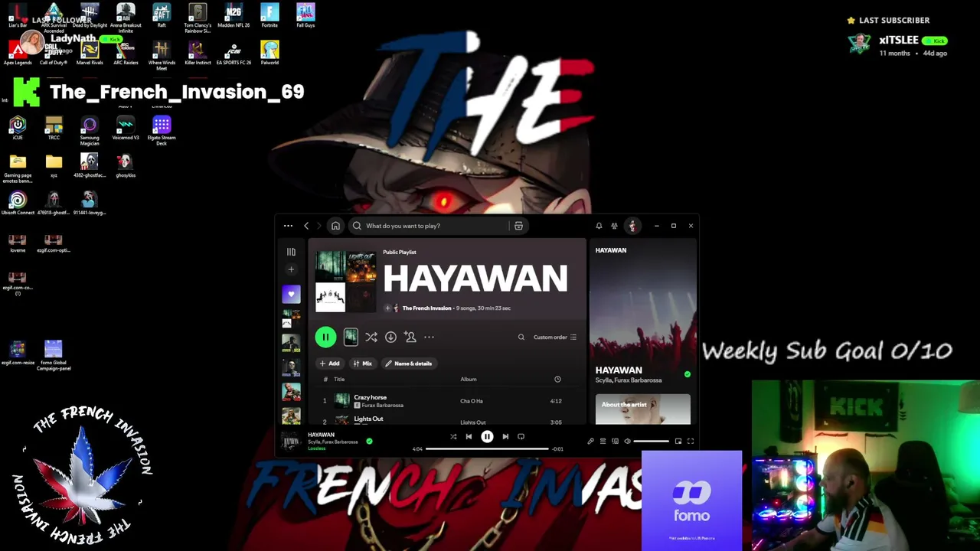Viewport: 980px width, 551px height.
Task: Open the play queue
Action: pos(603,441)
